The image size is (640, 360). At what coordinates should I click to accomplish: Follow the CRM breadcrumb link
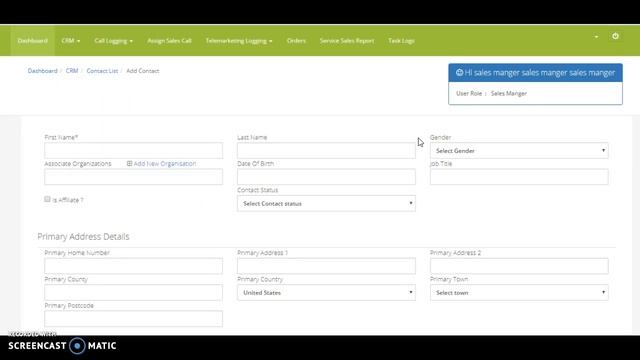coord(72,71)
